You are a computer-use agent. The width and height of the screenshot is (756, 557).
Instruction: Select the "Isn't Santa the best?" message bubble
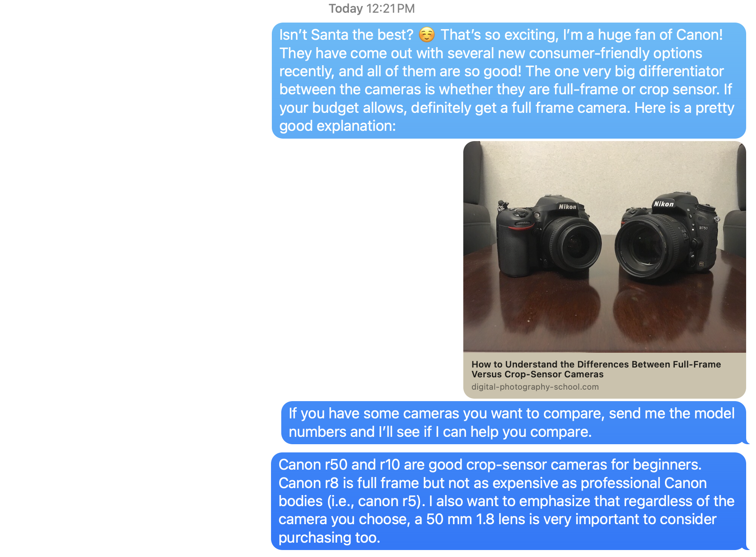click(x=508, y=80)
